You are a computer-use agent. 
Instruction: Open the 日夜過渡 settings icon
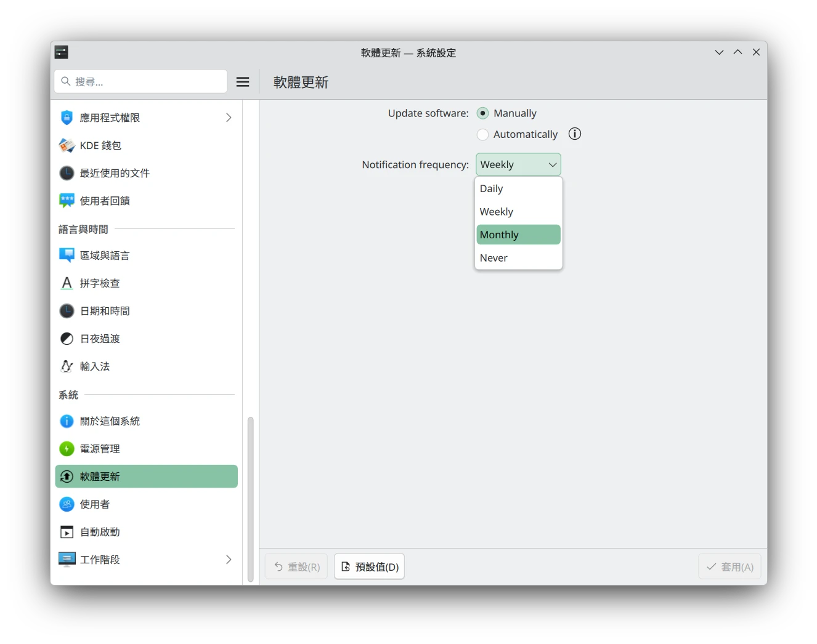tap(66, 338)
